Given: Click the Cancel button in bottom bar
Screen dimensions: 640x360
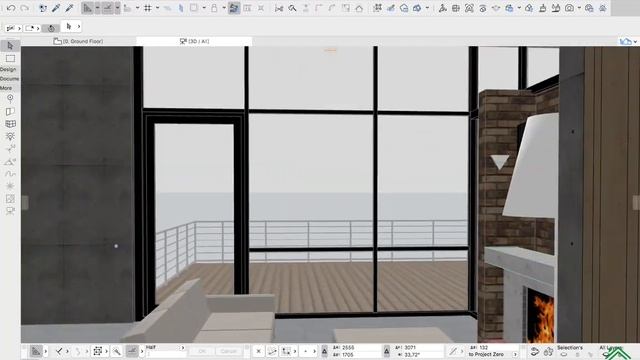Looking at the screenshot, I should 229,351.
